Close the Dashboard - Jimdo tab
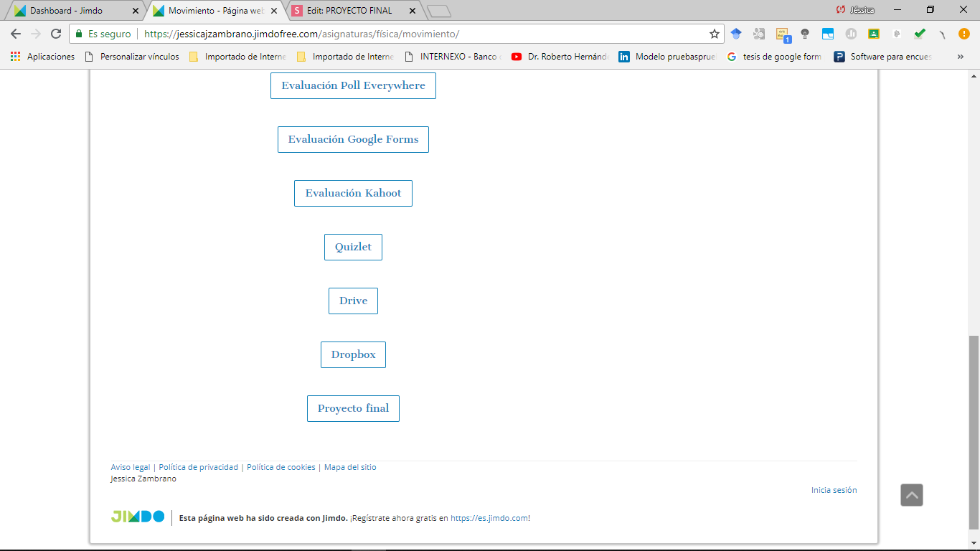Screen dimensions: 980x551 tap(136, 11)
